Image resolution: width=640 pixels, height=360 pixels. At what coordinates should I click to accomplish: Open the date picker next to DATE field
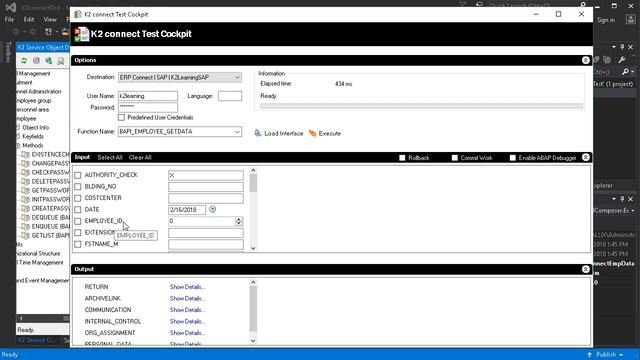pos(212,209)
